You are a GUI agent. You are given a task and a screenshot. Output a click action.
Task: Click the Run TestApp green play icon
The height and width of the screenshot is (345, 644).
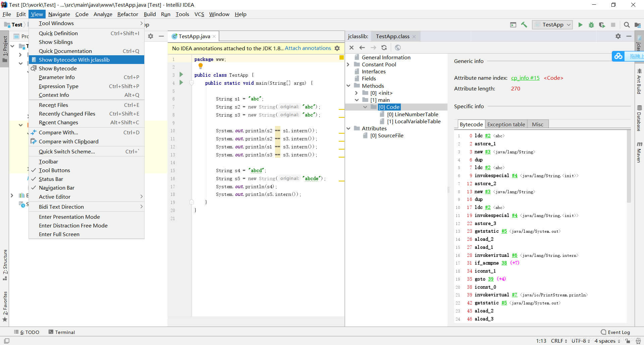click(x=580, y=25)
